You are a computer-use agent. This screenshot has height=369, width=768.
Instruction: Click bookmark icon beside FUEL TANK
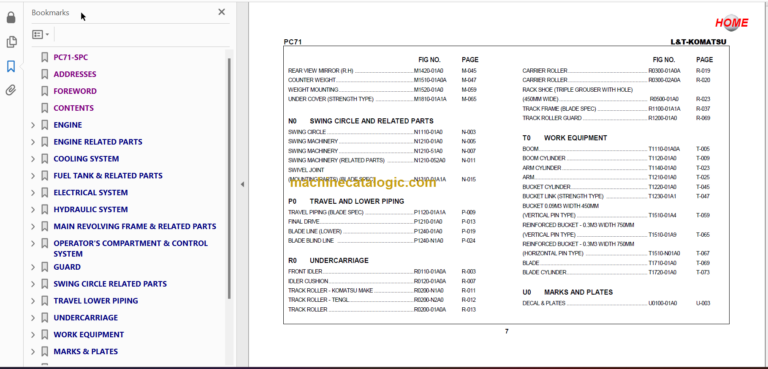click(x=45, y=176)
